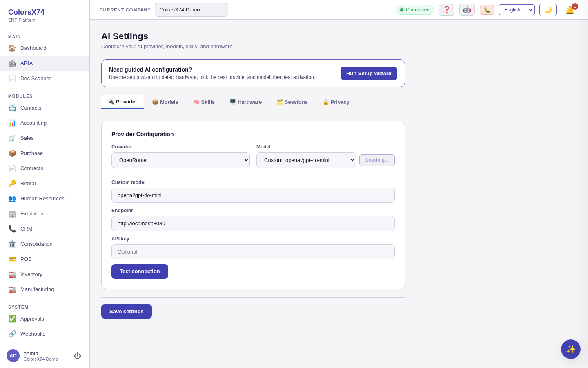Switch to the Models tab
This screenshot has height=368, width=588.
click(165, 102)
